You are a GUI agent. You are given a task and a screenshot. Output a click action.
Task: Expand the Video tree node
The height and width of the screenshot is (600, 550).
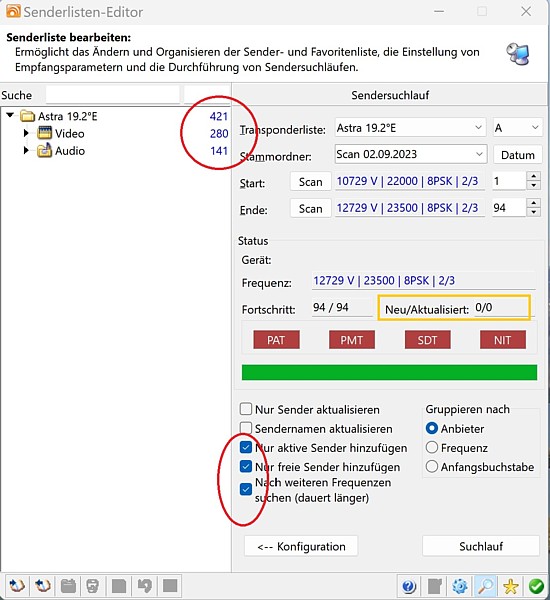(x=26, y=133)
